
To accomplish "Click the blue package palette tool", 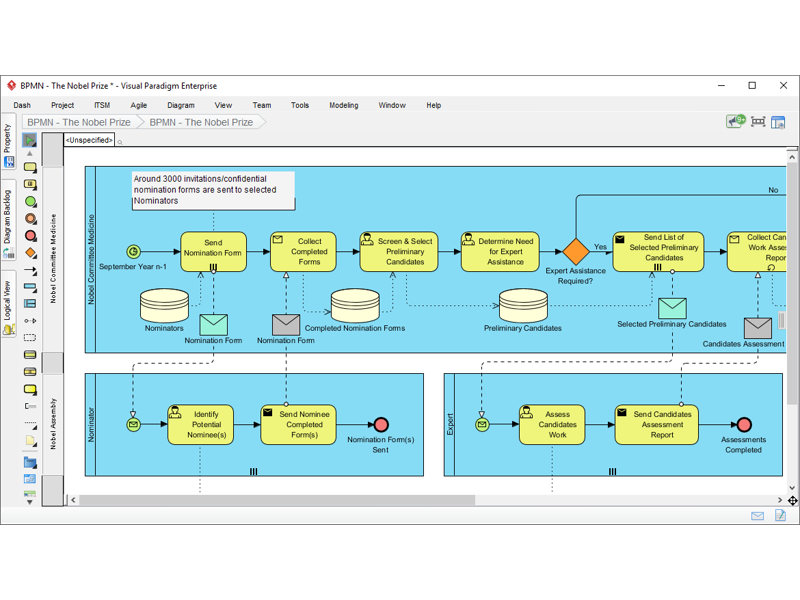I will coord(30,463).
